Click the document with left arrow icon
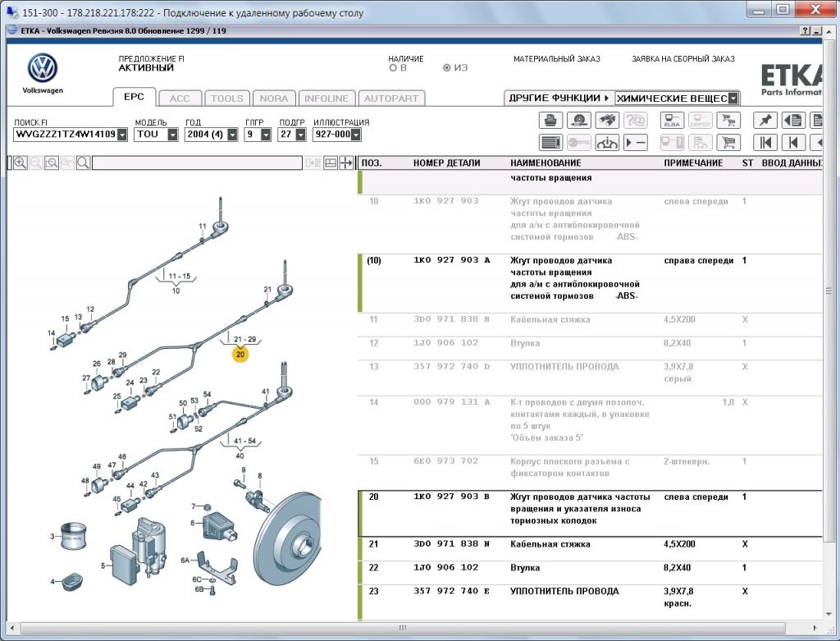This screenshot has width=840, height=641. (793, 120)
